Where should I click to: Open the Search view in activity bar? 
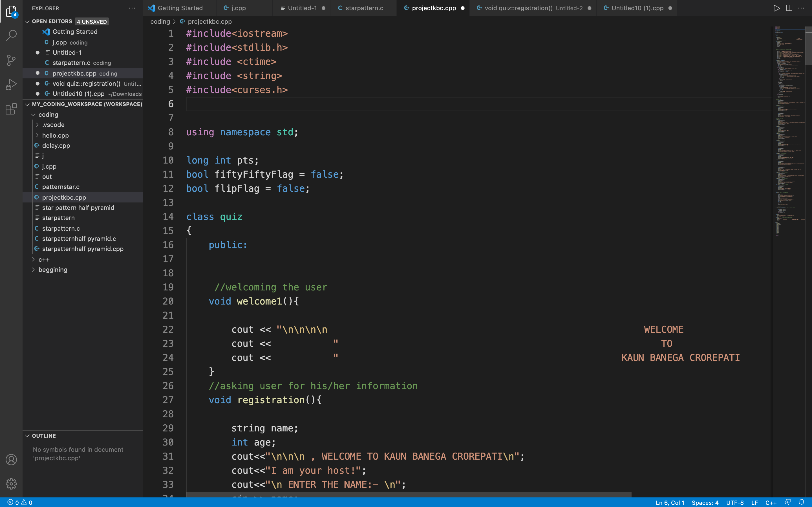click(11, 35)
